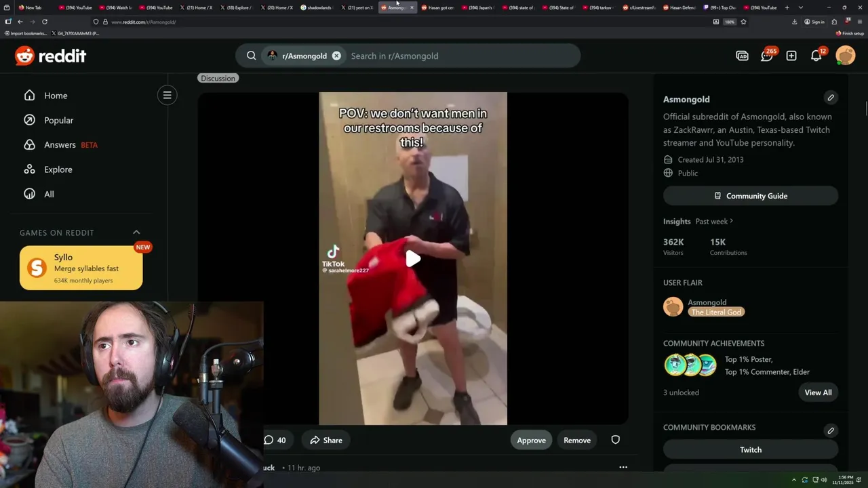Approve the post as moderator
The height and width of the screenshot is (488, 868).
(x=532, y=440)
